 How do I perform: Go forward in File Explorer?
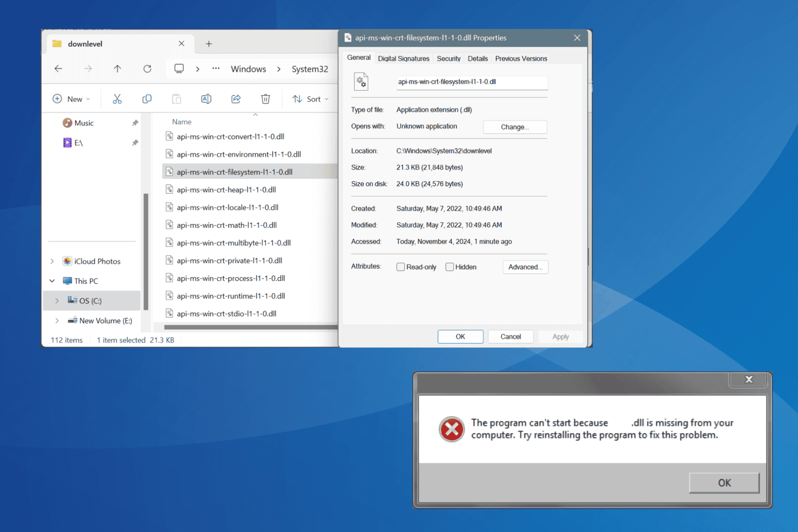pyautogui.click(x=88, y=69)
